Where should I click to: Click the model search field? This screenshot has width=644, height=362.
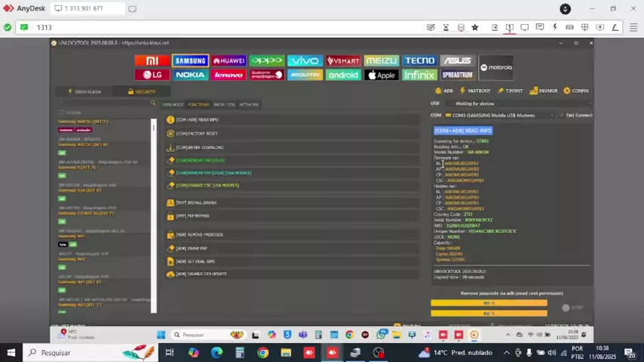click(x=106, y=103)
